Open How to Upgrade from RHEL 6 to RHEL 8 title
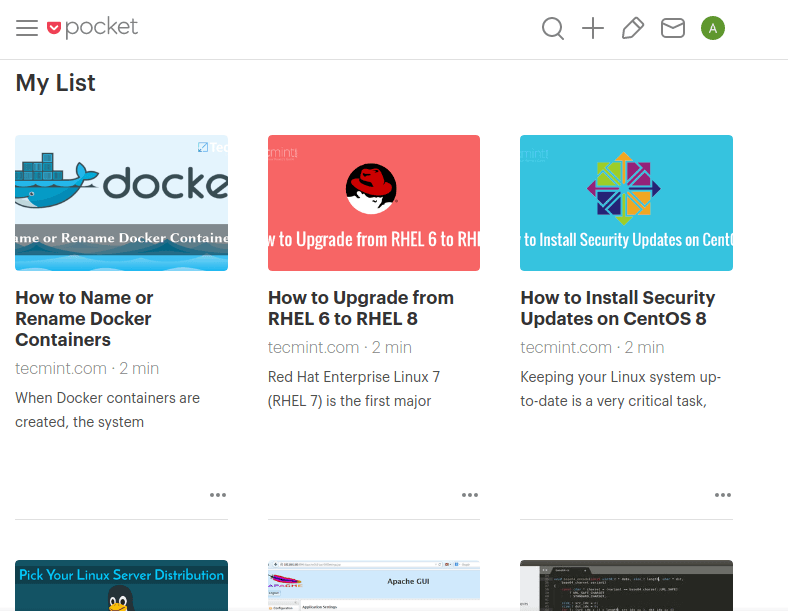 (361, 308)
